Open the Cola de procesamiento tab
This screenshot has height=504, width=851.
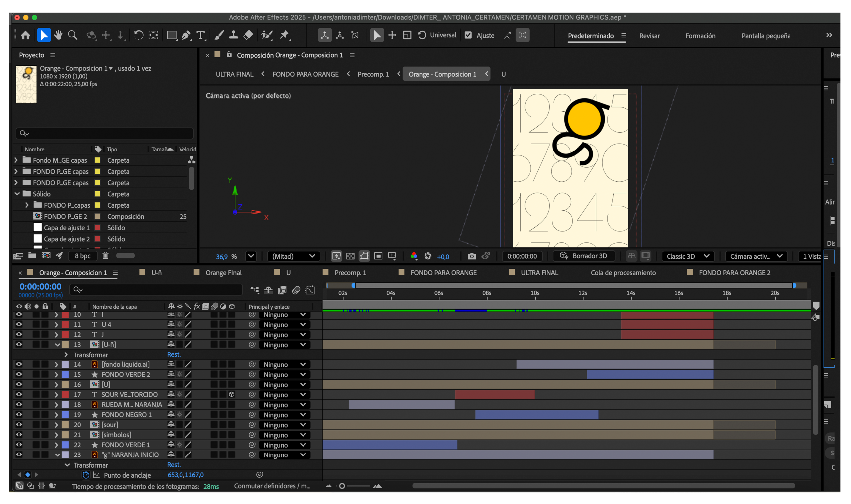(x=623, y=272)
